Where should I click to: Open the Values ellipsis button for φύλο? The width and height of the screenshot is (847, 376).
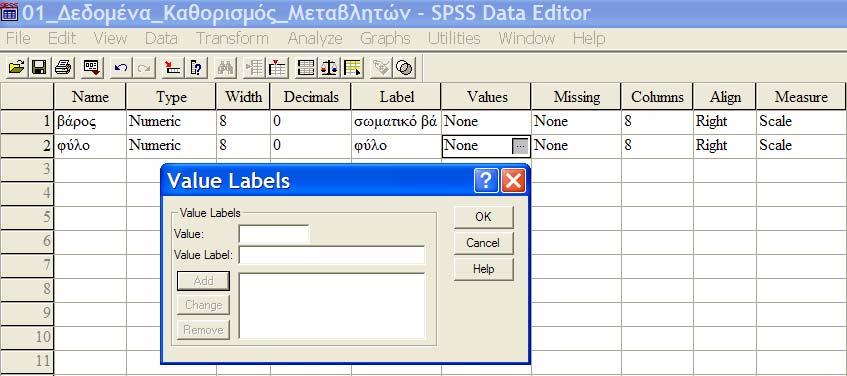(520, 146)
